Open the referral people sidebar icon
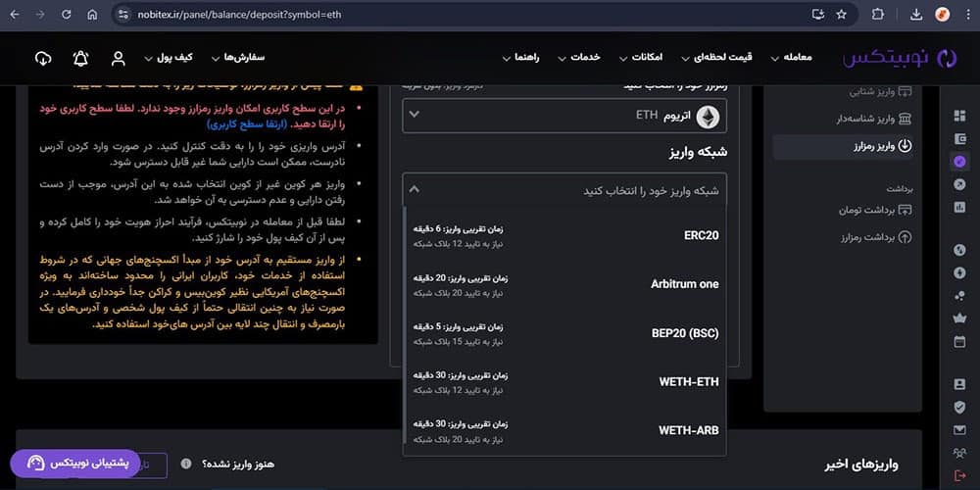980x490 pixels. [x=959, y=453]
